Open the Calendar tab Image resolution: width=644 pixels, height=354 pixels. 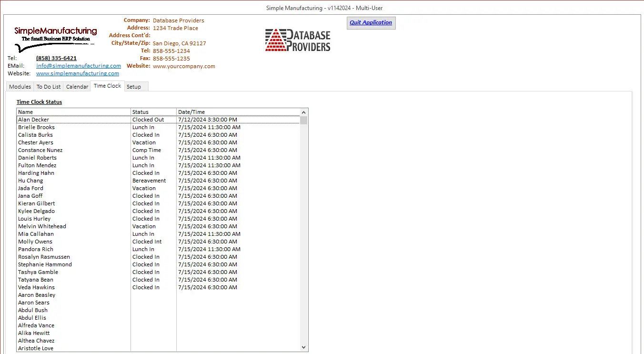tap(77, 87)
